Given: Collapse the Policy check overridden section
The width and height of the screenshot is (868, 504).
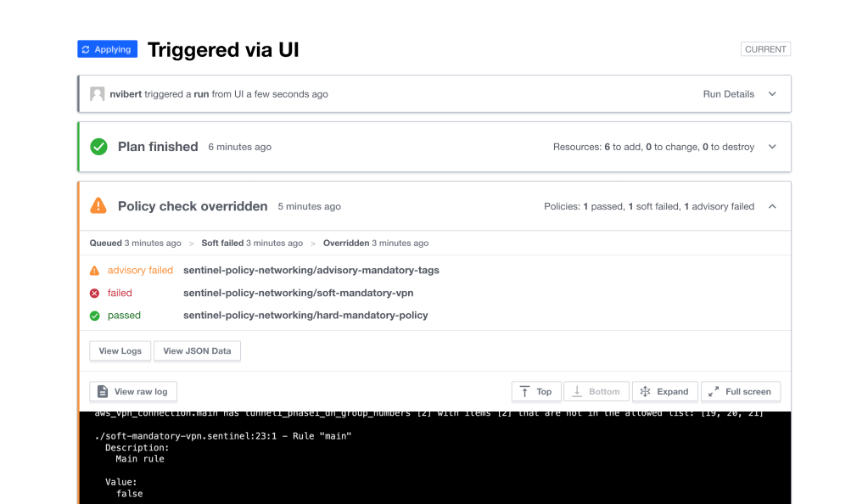Looking at the screenshot, I should tap(772, 206).
